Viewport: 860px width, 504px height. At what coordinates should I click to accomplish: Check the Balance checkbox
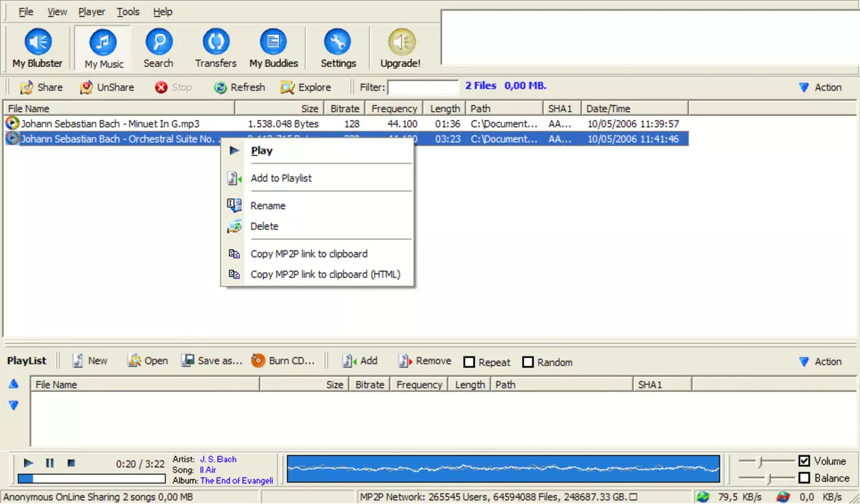click(x=804, y=478)
